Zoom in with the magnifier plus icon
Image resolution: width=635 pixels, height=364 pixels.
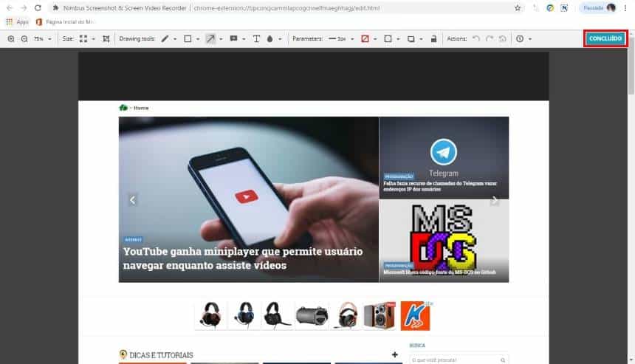point(11,39)
